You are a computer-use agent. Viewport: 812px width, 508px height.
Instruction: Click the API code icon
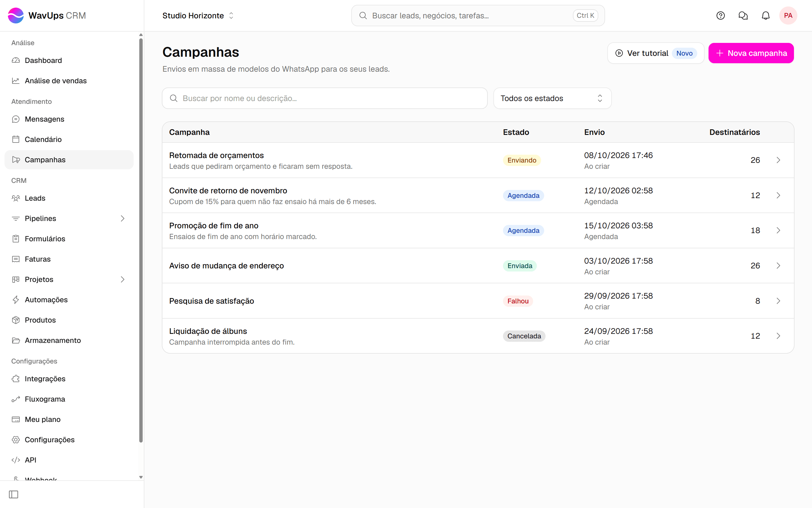16,460
